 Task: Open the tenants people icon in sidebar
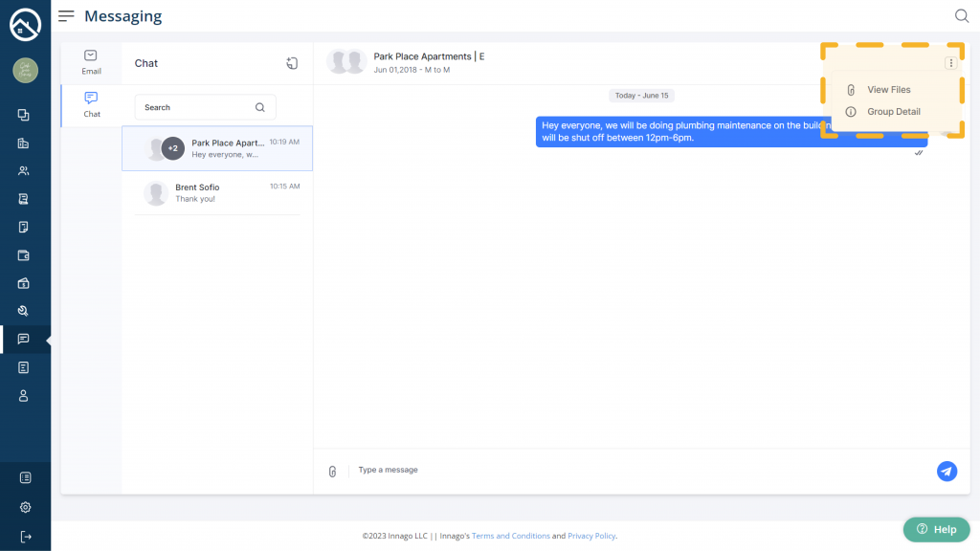click(x=24, y=171)
